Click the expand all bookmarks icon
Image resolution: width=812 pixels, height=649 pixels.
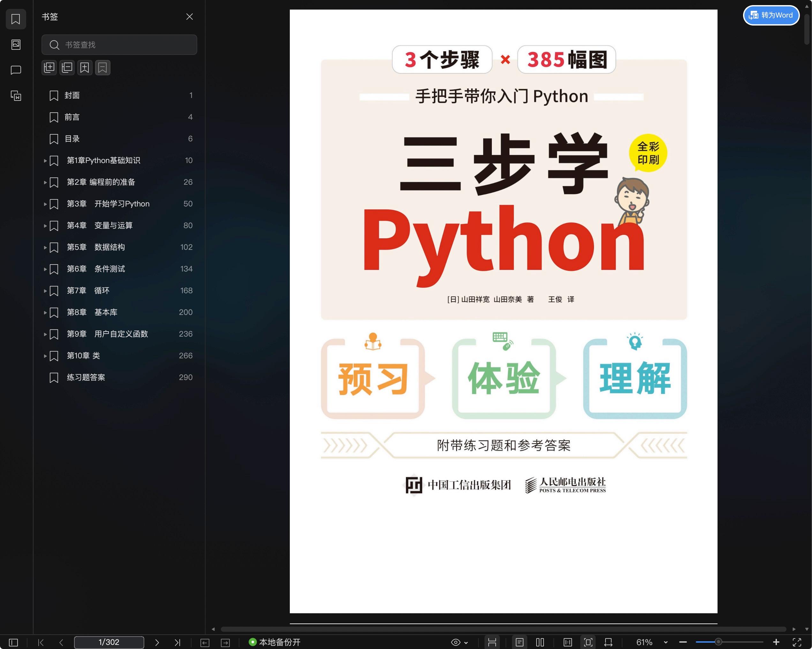coord(49,68)
